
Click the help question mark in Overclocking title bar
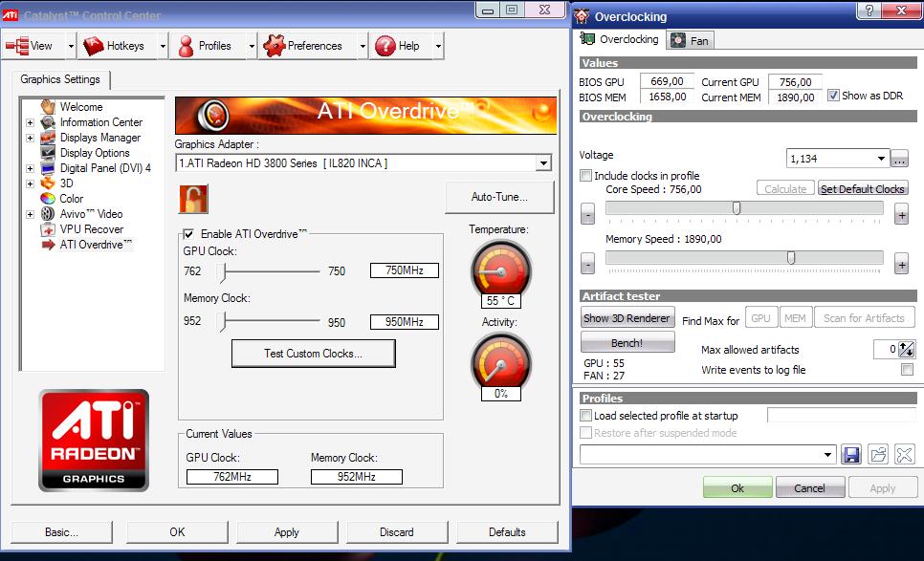pos(869,10)
